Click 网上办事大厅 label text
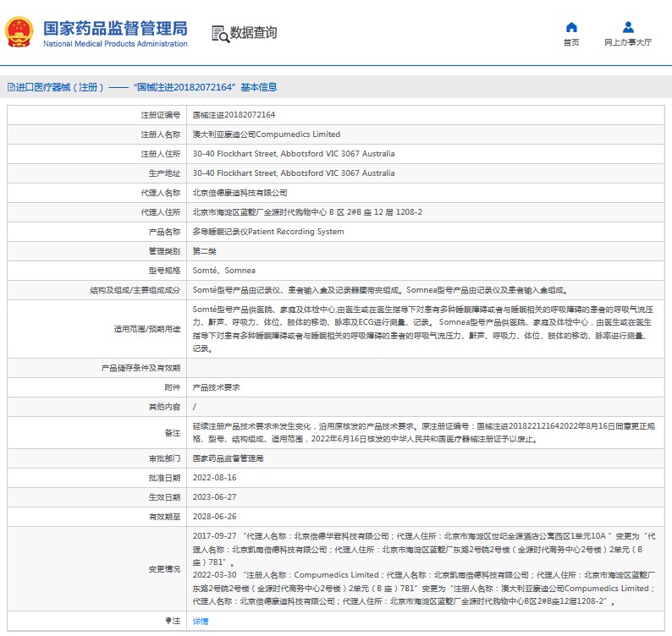Viewport: 672px width, 636px height. tap(628, 42)
